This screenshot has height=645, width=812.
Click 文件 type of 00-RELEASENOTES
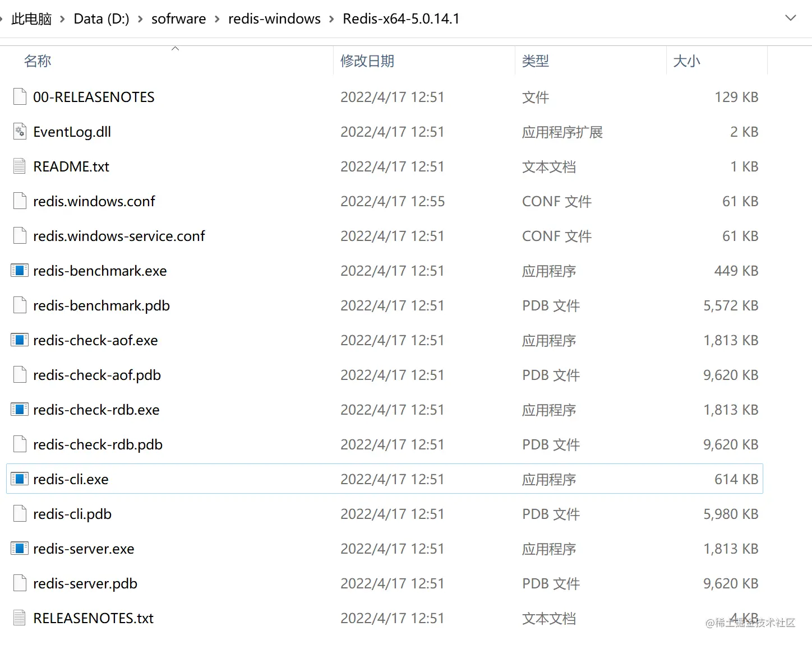pos(536,97)
